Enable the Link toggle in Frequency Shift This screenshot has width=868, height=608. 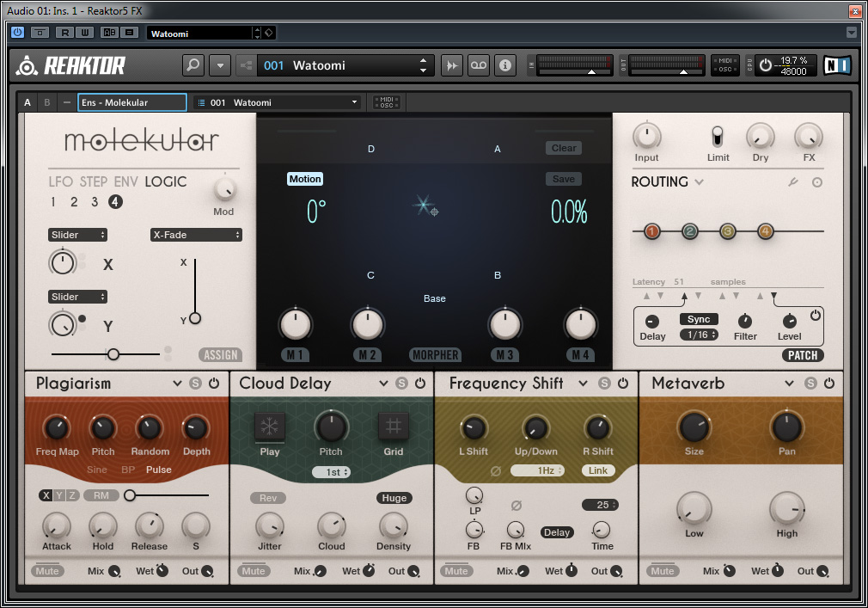[598, 470]
